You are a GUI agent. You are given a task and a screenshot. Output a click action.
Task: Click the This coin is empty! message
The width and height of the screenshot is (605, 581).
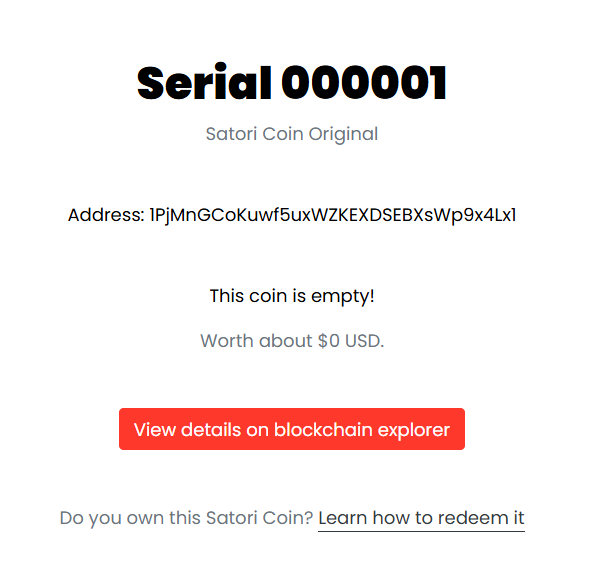[291, 296]
